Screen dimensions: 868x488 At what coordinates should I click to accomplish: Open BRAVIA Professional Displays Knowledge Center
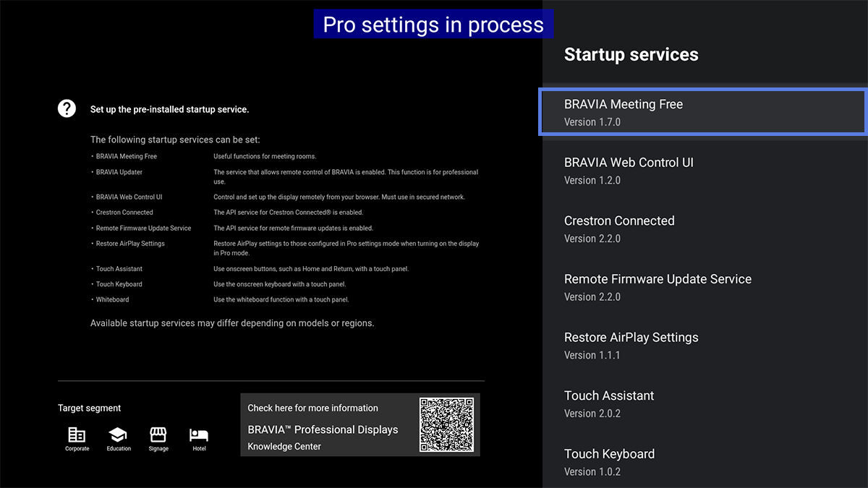pyautogui.click(x=323, y=429)
